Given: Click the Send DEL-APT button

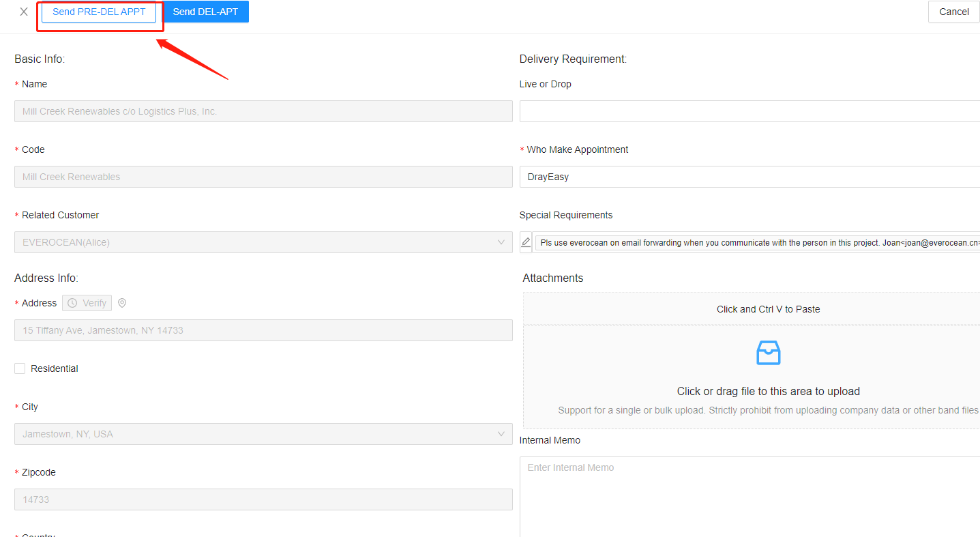Looking at the screenshot, I should click(205, 12).
